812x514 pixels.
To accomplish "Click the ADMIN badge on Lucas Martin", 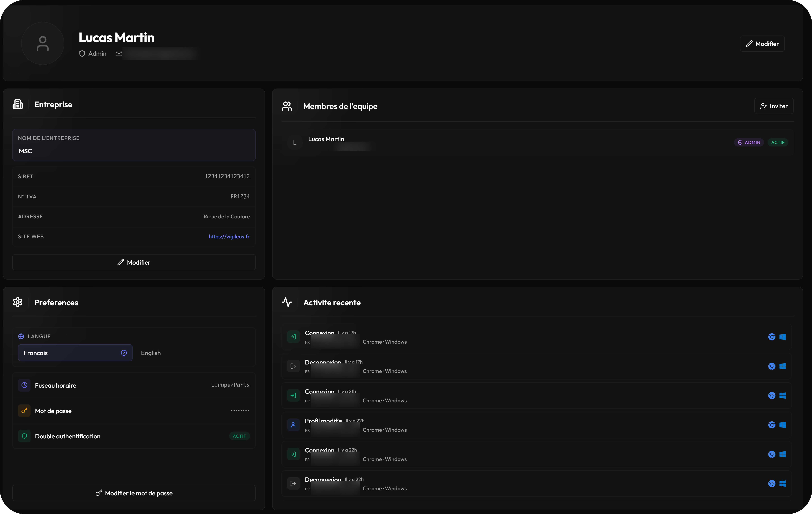I will click(749, 142).
